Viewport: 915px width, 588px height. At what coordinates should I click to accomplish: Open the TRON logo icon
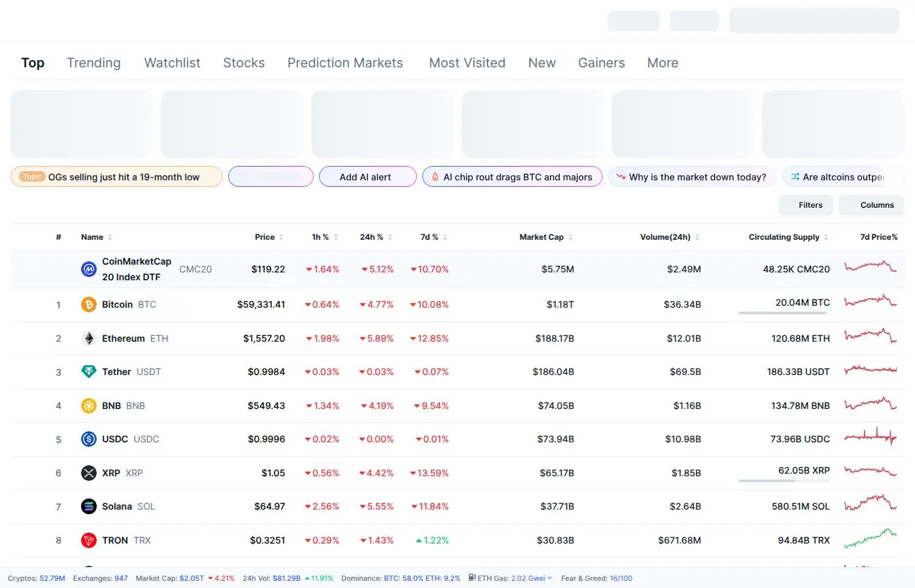coord(89,540)
